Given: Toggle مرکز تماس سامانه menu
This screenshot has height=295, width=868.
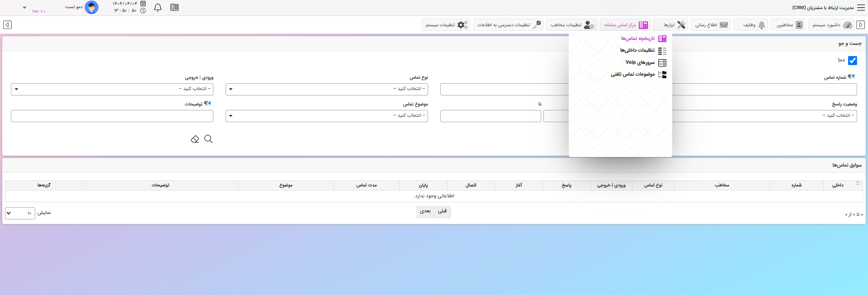Looking at the screenshot, I should [625, 25].
